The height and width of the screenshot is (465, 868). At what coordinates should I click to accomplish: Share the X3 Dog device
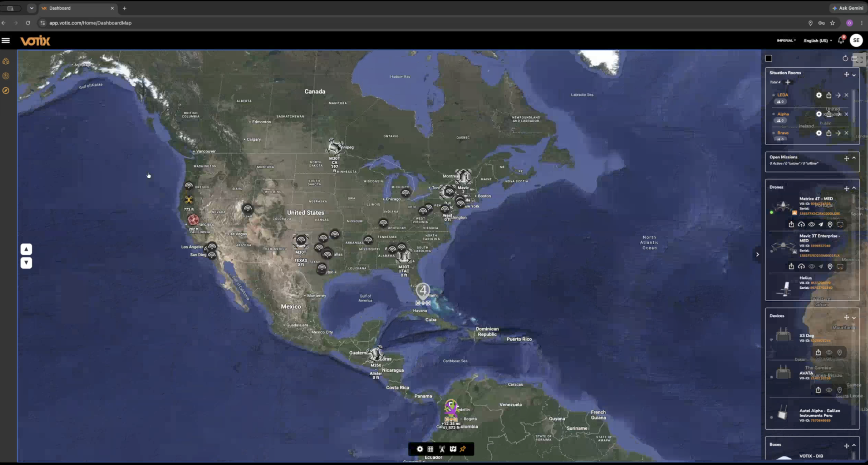[x=818, y=352]
